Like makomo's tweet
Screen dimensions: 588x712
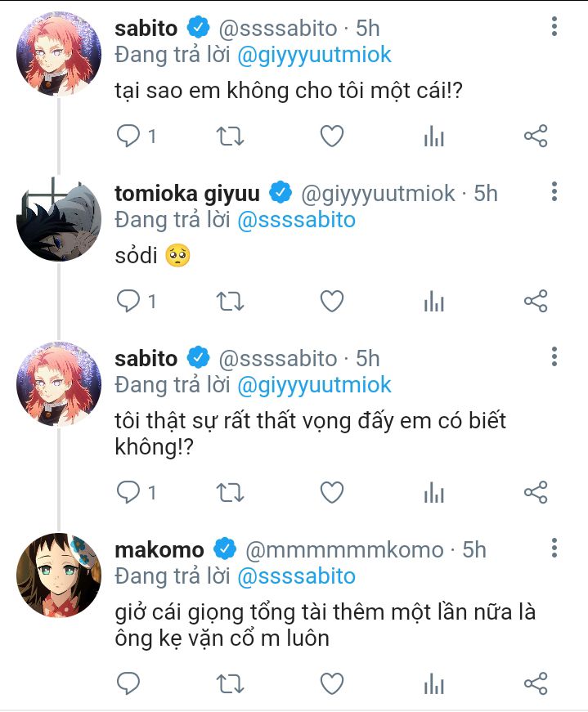[x=332, y=684]
